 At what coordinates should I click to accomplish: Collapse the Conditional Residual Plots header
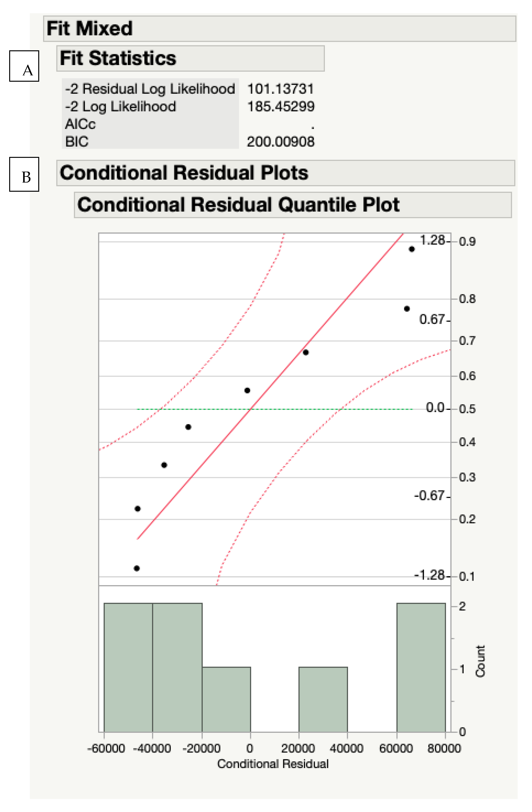click(x=184, y=173)
